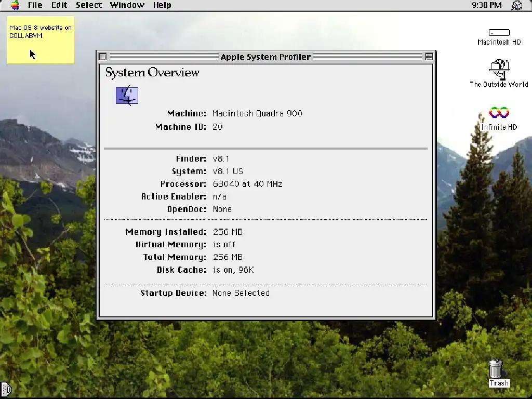This screenshot has height=399, width=532.
Task: Click the Memory Installed: label
Action: (x=166, y=232)
